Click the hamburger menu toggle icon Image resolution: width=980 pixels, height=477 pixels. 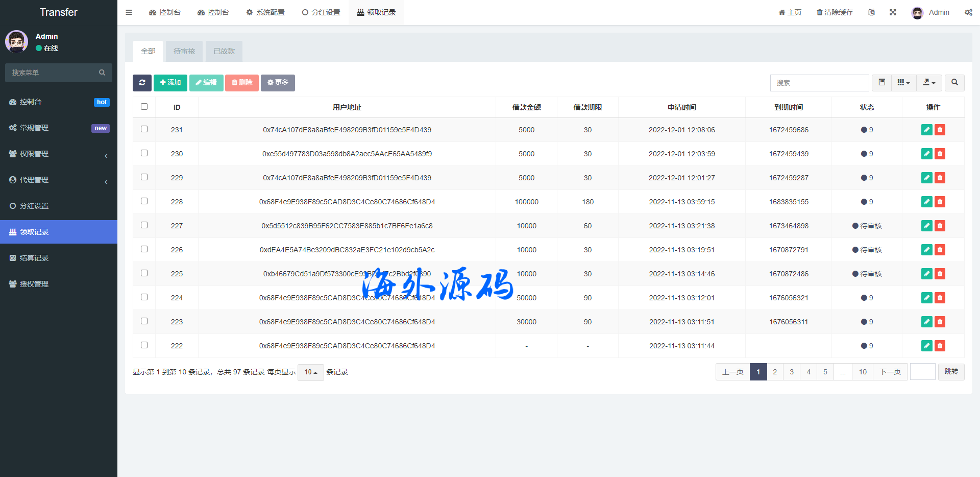(129, 12)
